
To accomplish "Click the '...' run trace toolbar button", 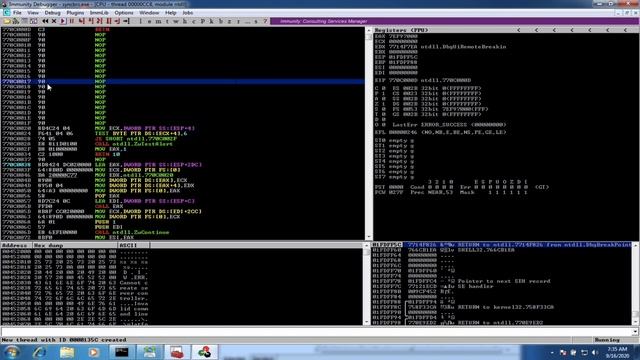I will coord(247,21).
